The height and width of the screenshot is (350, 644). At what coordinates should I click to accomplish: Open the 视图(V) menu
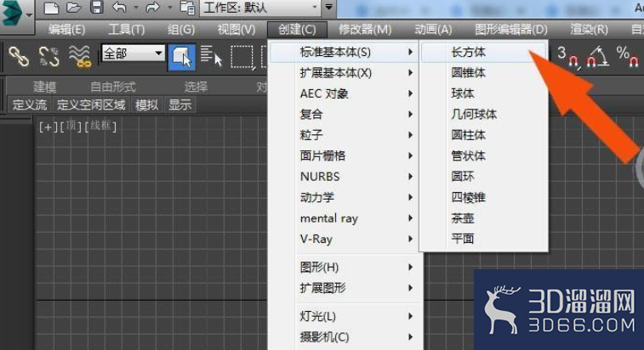tap(237, 30)
